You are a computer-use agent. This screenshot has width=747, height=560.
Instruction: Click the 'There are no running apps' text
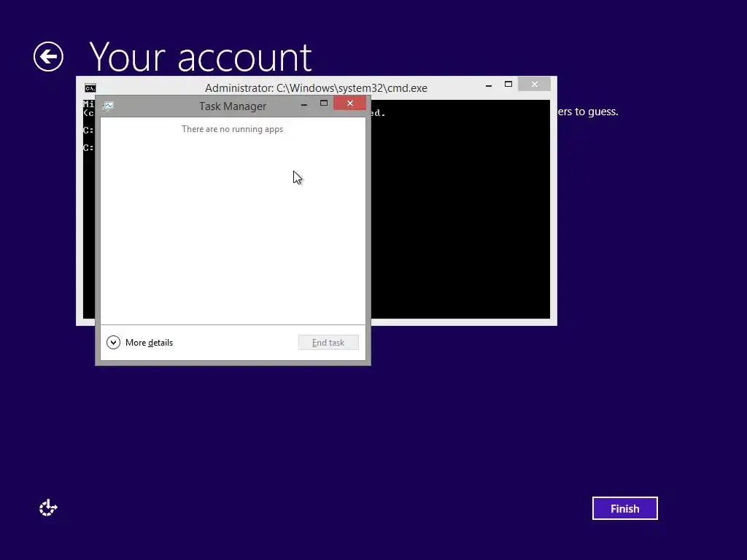[x=232, y=129]
